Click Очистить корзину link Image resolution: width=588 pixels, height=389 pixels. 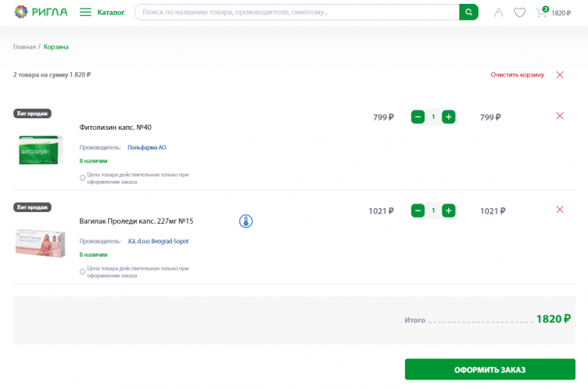(x=517, y=75)
